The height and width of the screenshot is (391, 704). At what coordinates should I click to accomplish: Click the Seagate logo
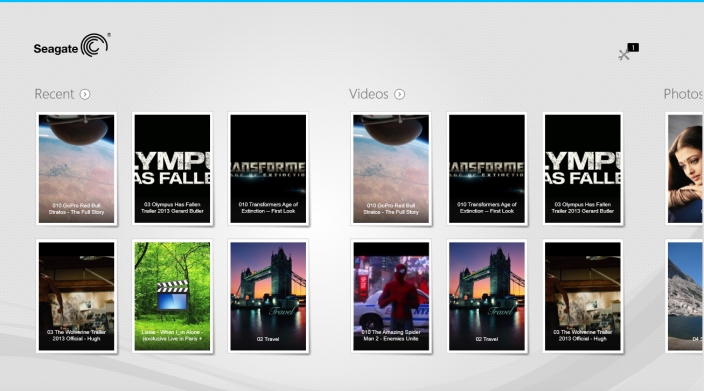click(72, 45)
